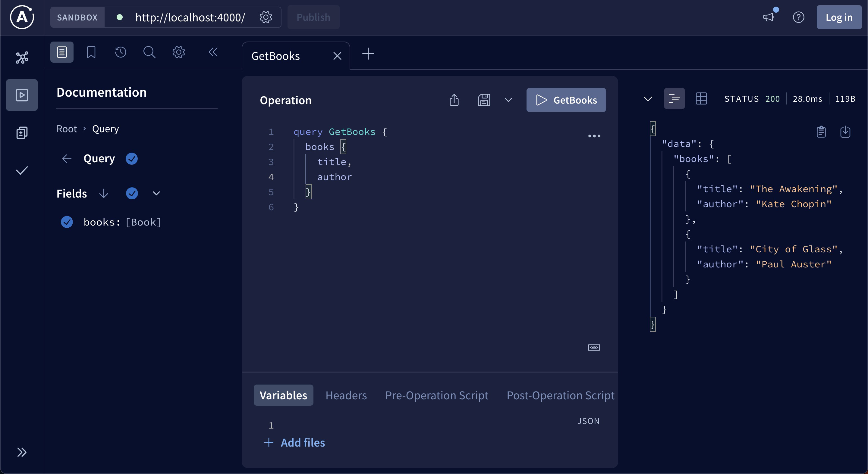The height and width of the screenshot is (474, 868).
Task: Switch to the Headers tab
Action: tap(346, 395)
